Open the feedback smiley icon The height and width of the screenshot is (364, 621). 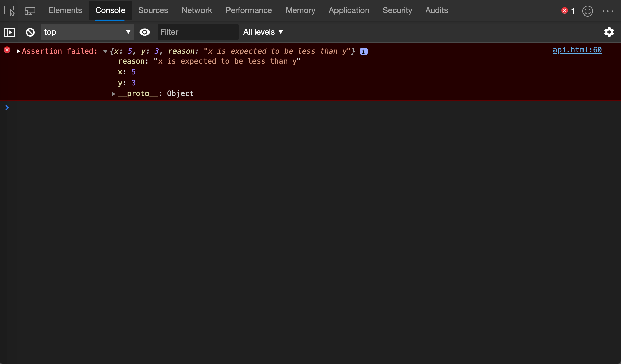click(x=587, y=11)
